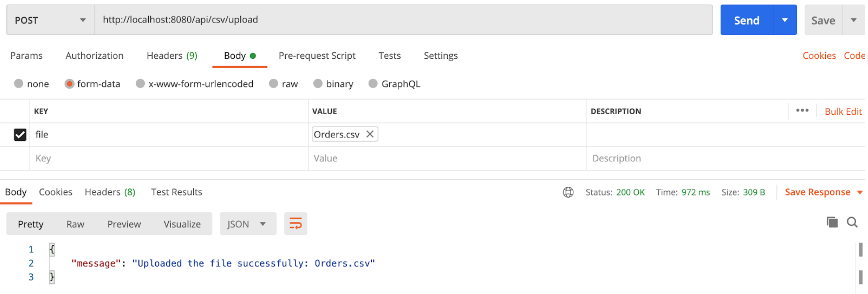
Task: Click the 309 B size value
Action: [x=754, y=192]
